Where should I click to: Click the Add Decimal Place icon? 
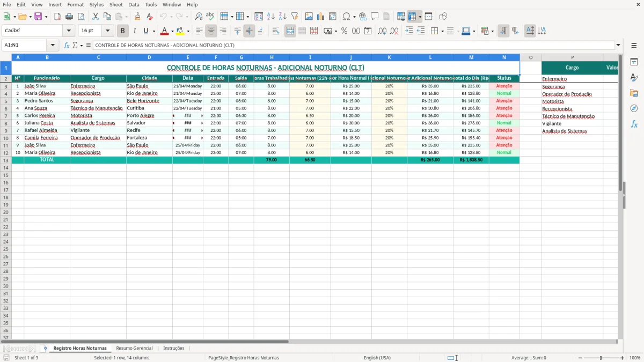(382, 31)
